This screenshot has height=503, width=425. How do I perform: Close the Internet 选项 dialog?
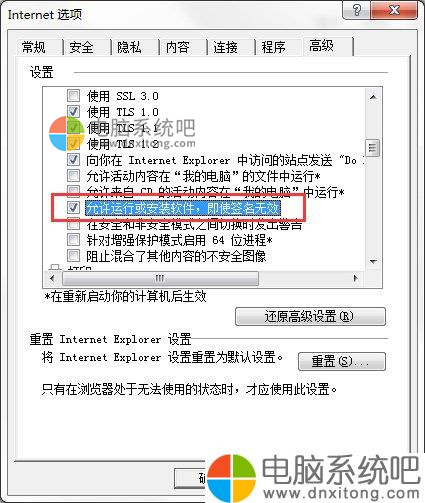point(394,10)
